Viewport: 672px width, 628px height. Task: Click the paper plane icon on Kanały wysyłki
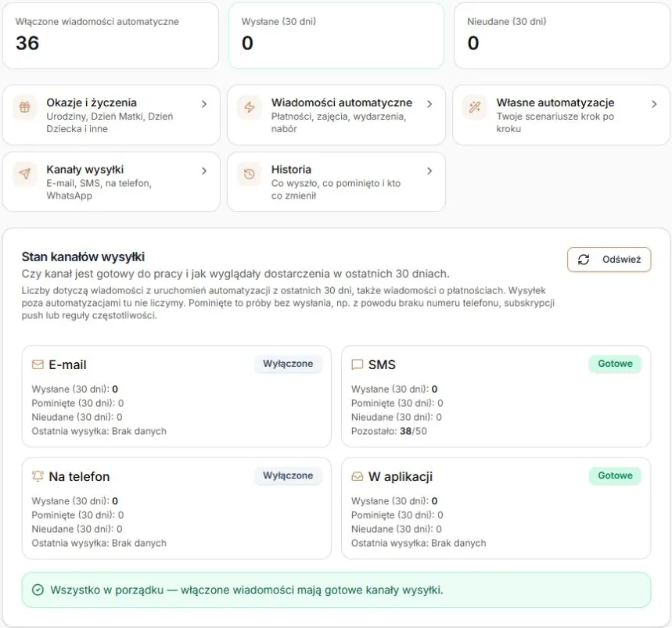click(x=25, y=174)
